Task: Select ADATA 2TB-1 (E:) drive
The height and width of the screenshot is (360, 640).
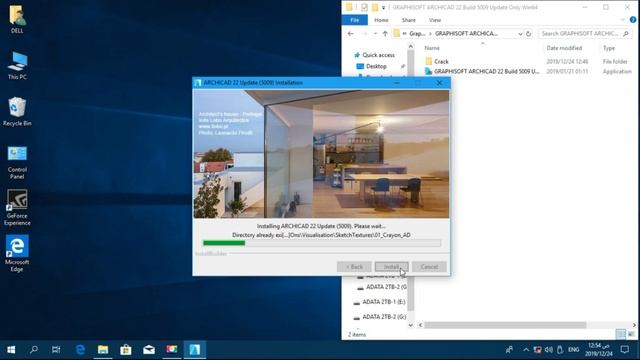Action: point(384,302)
